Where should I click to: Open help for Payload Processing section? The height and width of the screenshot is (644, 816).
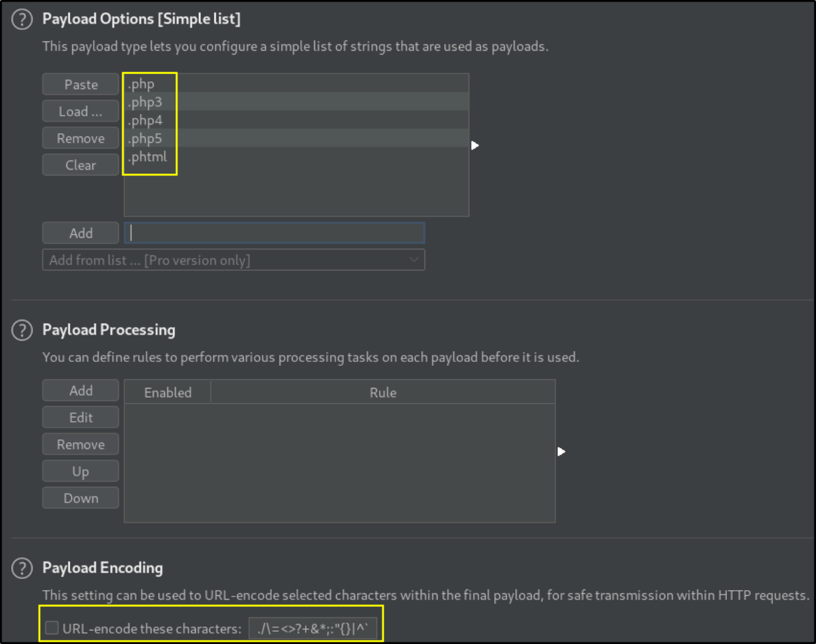[x=21, y=330]
